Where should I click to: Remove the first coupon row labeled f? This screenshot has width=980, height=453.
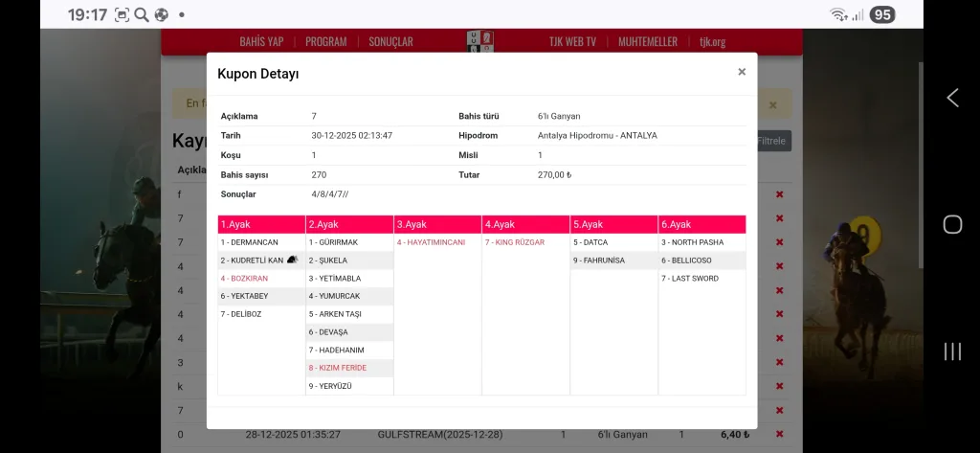pyautogui.click(x=779, y=194)
